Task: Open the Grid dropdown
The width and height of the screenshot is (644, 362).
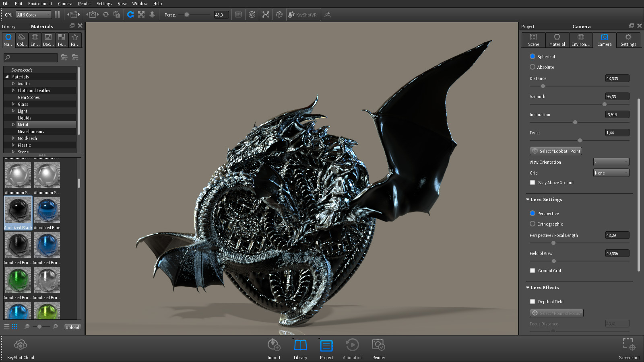Action: pyautogui.click(x=611, y=173)
